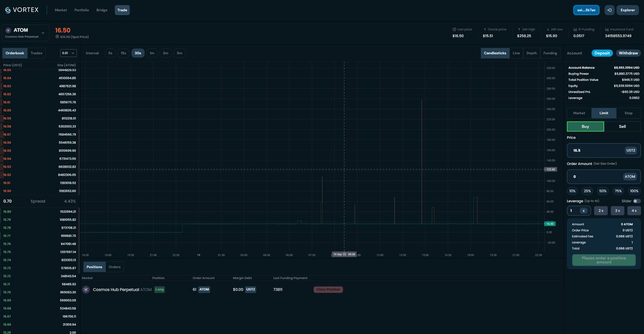Viewport: 644px width, 334px height.
Task: Click the Price input field showing 16.5
Action: click(x=604, y=150)
